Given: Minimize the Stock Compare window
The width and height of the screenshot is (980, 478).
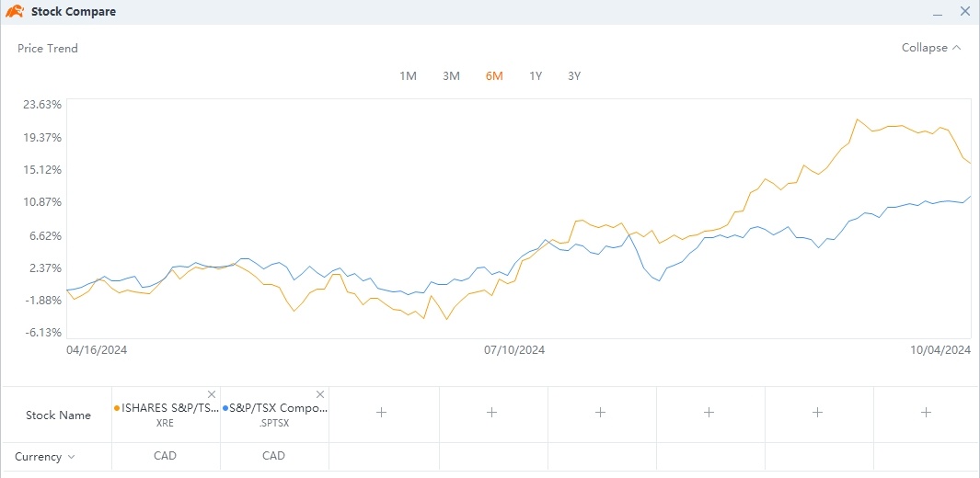Looking at the screenshot, I should [x=937, y=13].
